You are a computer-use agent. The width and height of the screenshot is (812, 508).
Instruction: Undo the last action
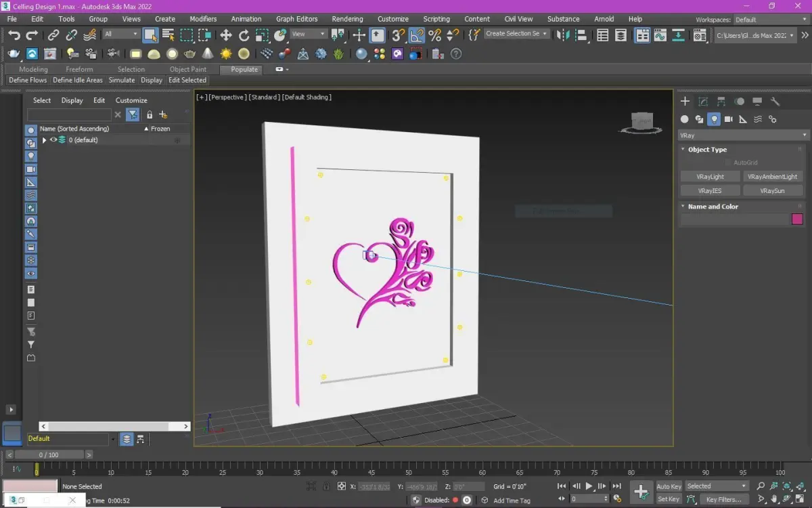click(14, 35)
